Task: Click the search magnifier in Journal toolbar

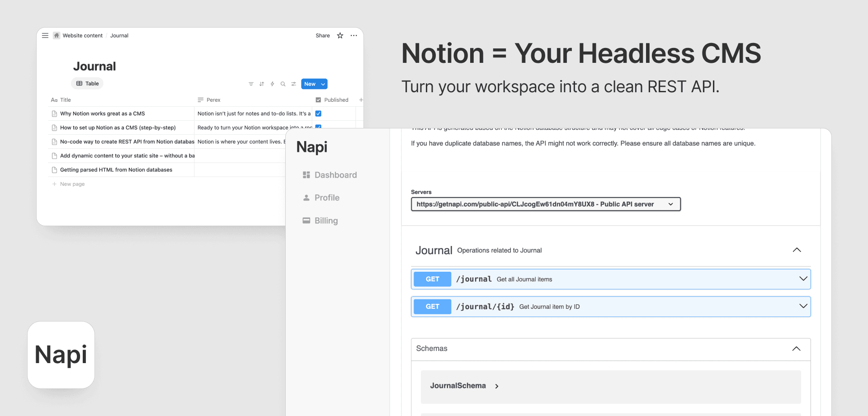Action: pos(283,84)
